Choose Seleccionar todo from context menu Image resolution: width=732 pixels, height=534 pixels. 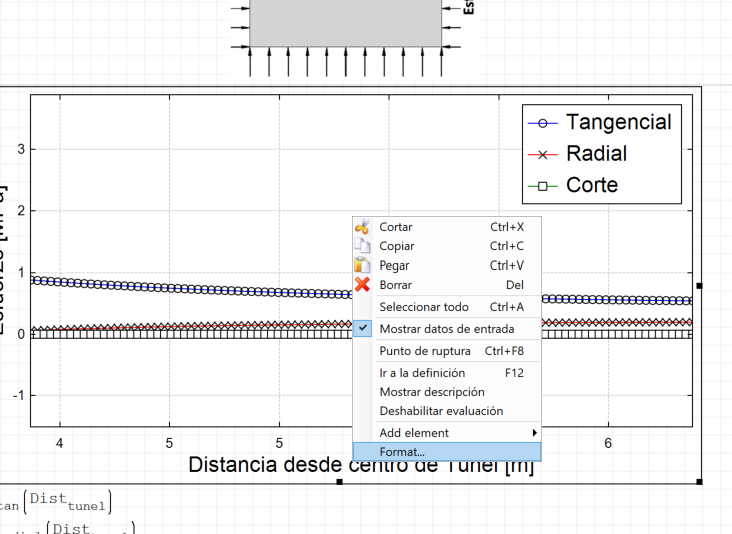click(424, 307)
